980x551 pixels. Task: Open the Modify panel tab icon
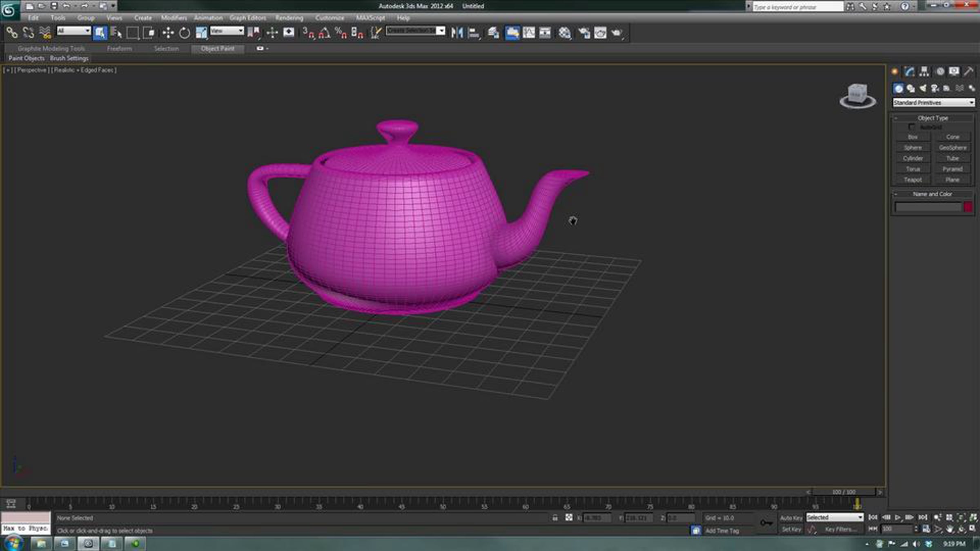[909, 71]
